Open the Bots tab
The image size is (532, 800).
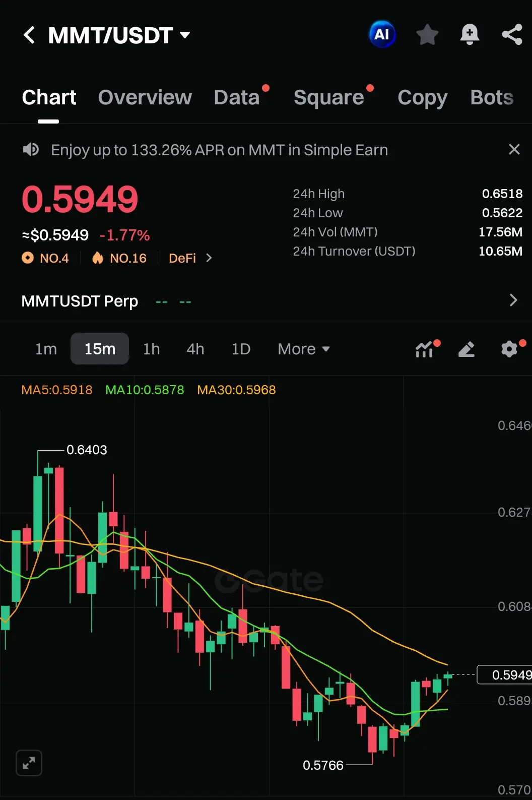[x=492, y=97]
